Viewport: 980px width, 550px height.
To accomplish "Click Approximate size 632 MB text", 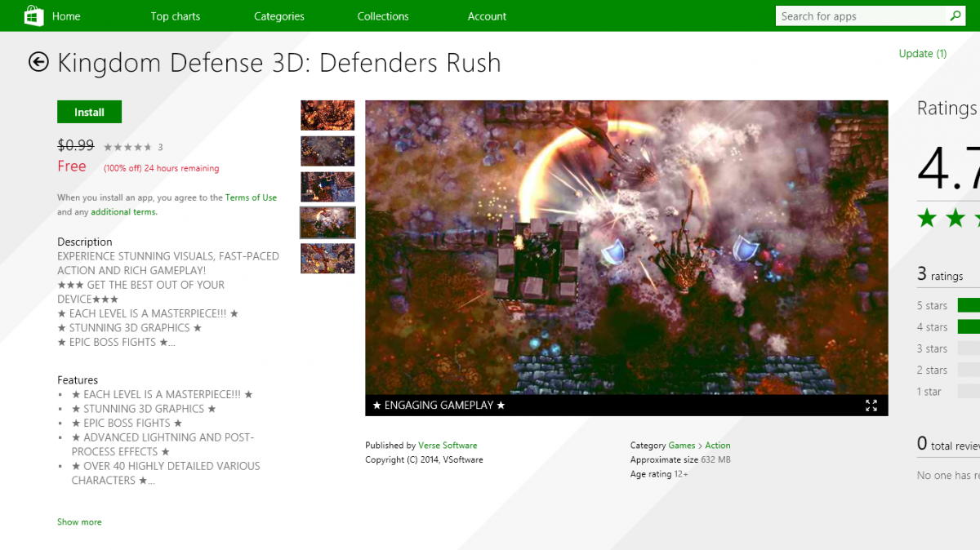I will pos(680,459).
